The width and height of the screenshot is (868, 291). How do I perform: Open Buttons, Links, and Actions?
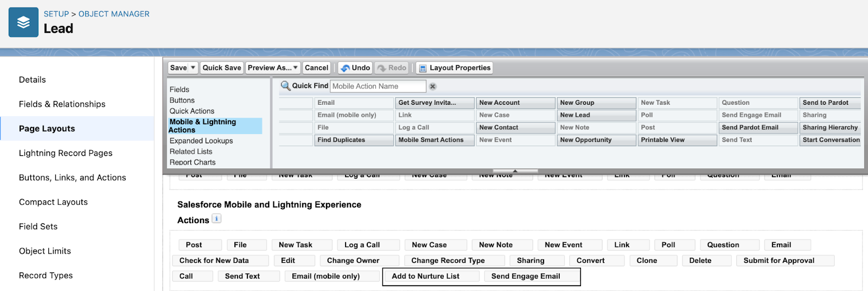pyautogui.click(x=73, y=178)
